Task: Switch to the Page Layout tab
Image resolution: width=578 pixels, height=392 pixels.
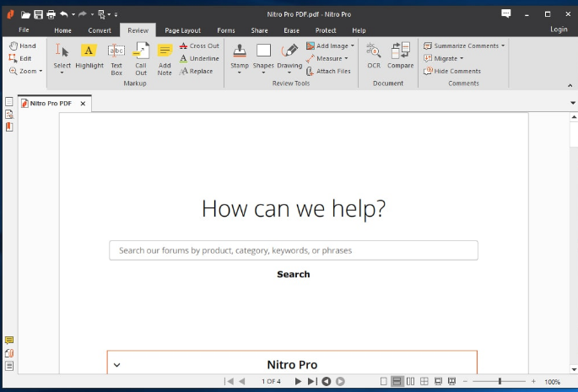Action: pos(183,30)
